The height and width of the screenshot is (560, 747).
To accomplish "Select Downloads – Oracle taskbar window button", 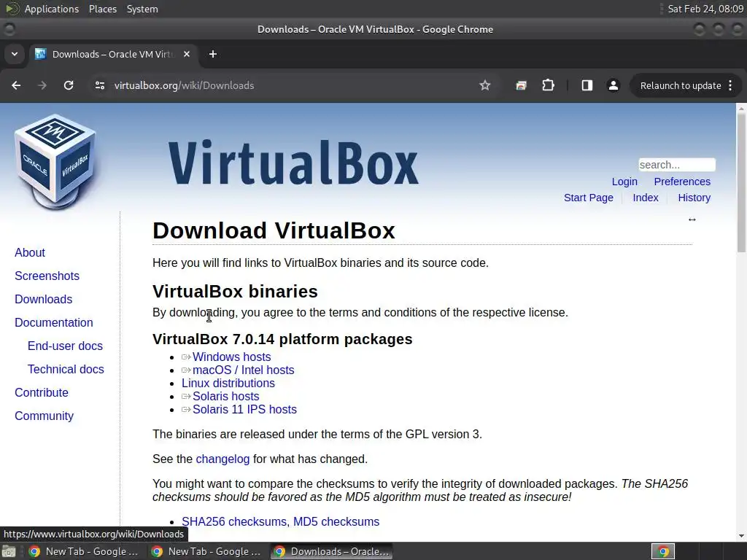I will 332,551.
